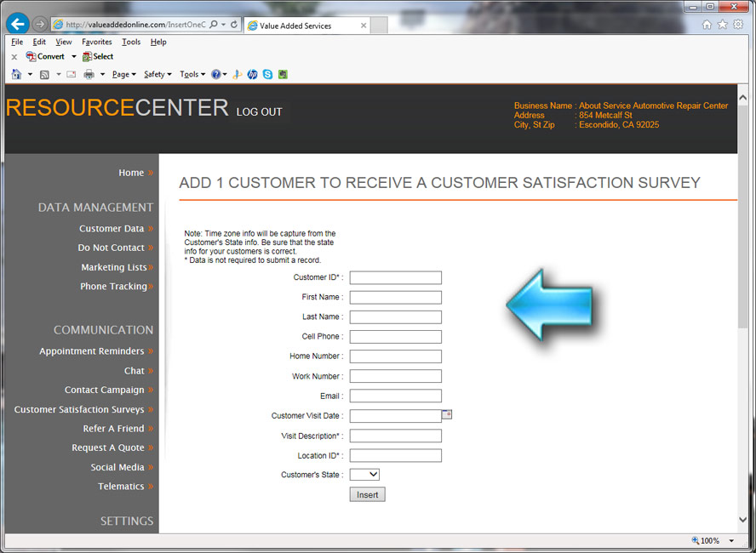This screenshot has width=756, height=553.
Task: Expand the Customer's State dropdown
Action: tap(364, 475)
